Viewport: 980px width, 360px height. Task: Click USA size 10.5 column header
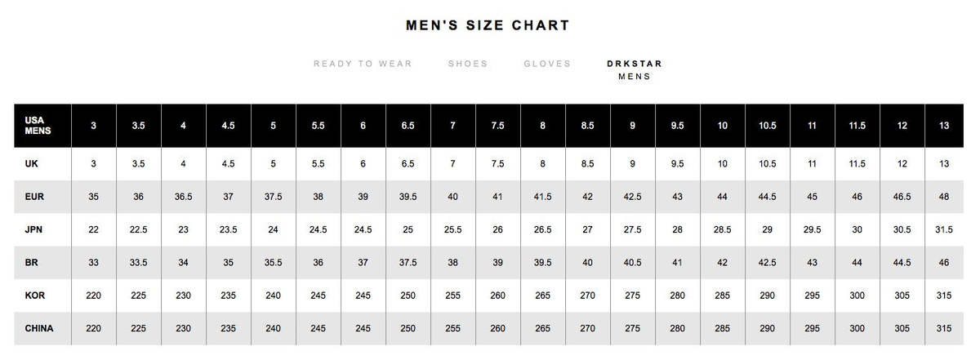click(767, 125)
